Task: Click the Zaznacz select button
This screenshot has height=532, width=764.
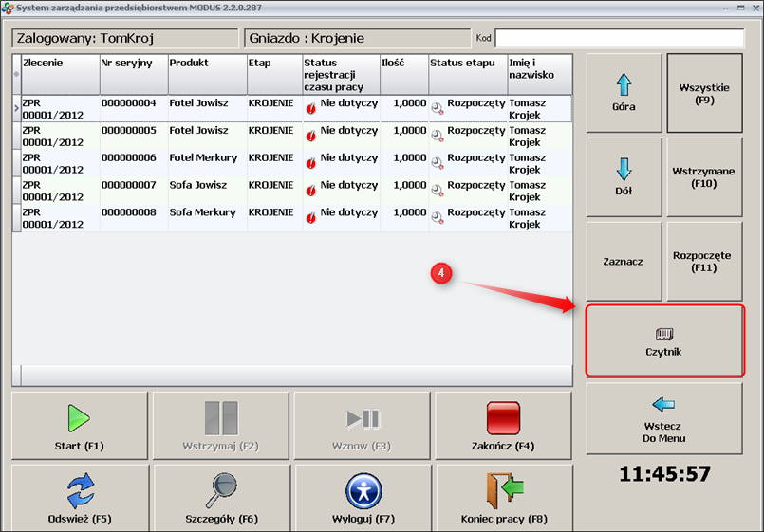Action: point(624,261)
